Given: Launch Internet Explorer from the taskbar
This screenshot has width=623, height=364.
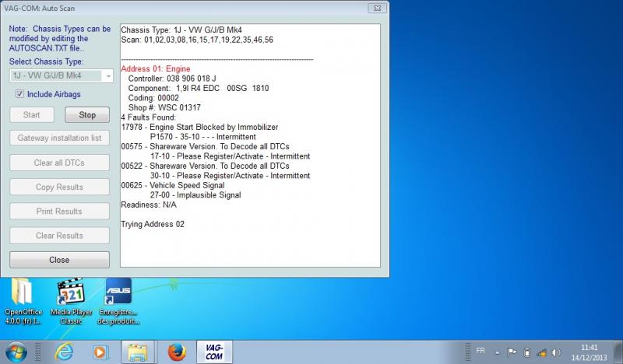Looking at the screenshot, I should pyautogui.click(x=64, y=352).
